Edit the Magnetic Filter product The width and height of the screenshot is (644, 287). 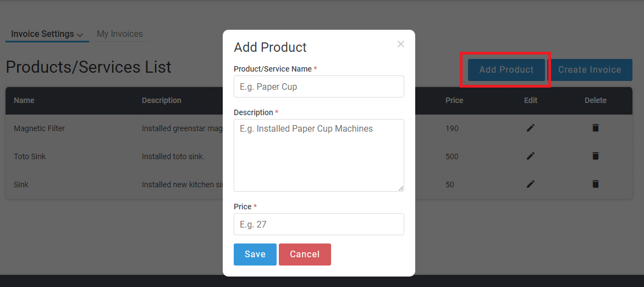click(x=531, y=128)
